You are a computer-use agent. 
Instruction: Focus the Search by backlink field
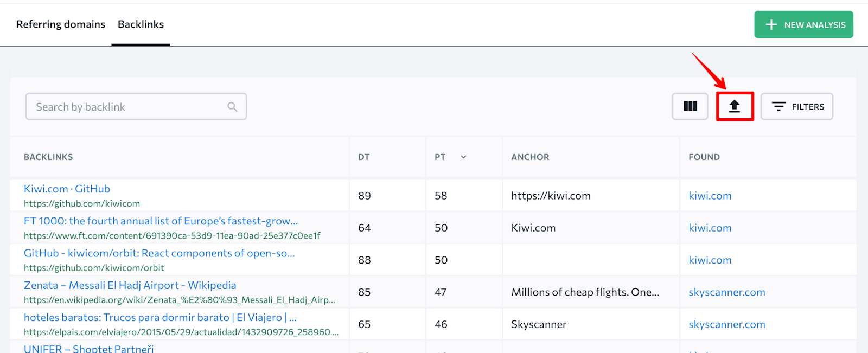click(x=136, y=106)
